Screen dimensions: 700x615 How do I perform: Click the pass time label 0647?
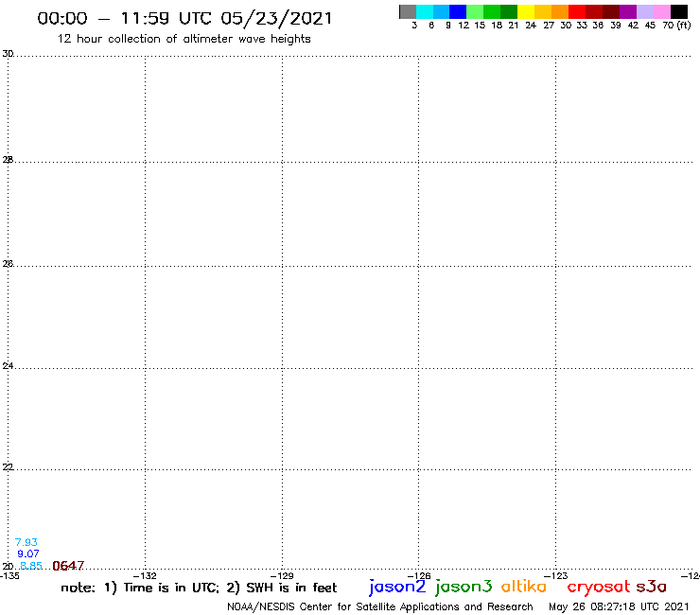coord(68,566)
